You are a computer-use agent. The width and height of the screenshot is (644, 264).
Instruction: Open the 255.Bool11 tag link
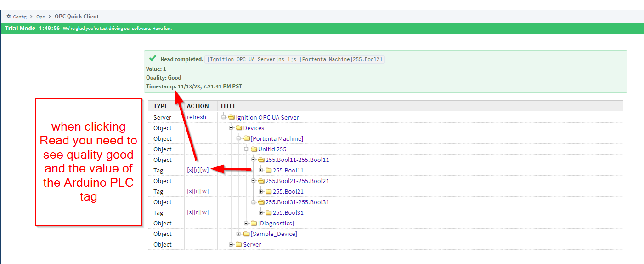[288, 170]
